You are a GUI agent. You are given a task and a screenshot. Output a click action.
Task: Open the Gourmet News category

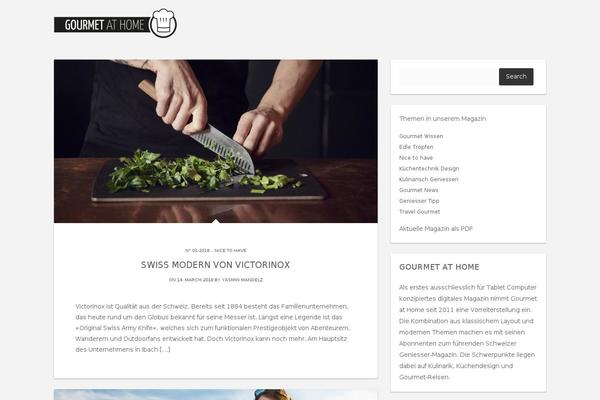[419, 190]
